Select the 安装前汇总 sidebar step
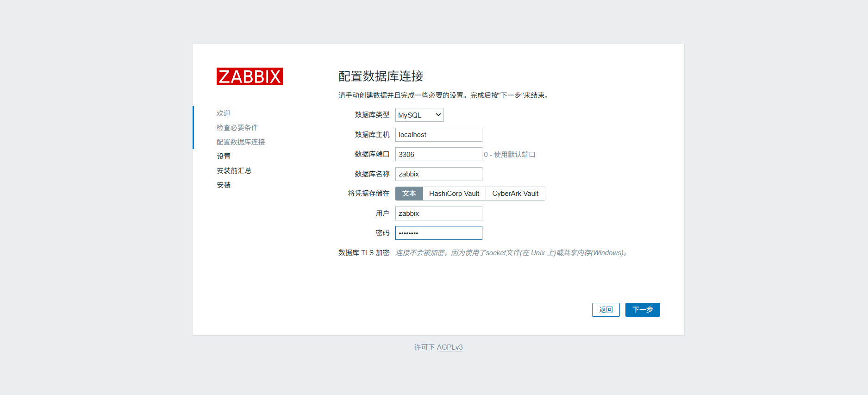 point(234,171)
